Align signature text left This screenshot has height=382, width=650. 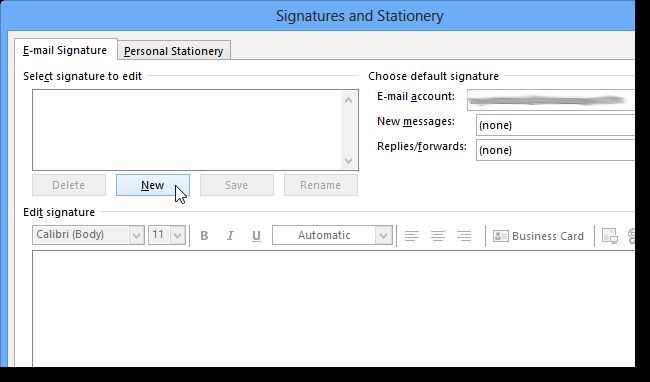[412, 236]
